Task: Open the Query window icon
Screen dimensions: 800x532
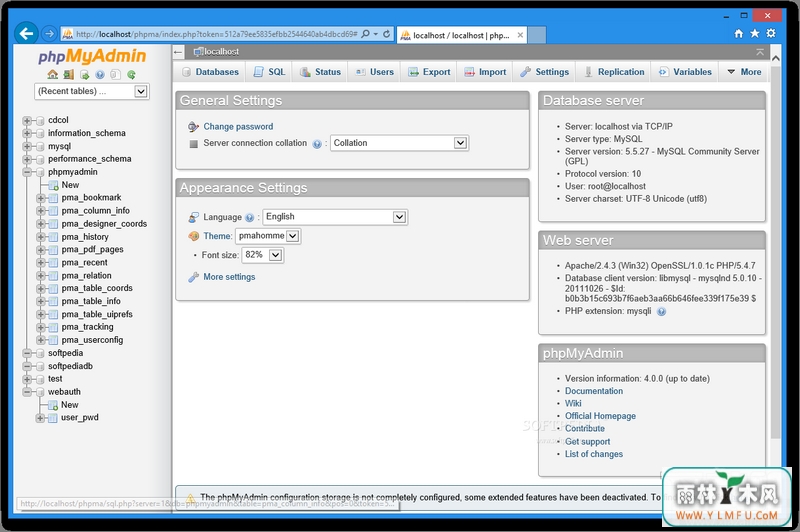Action: 84,74
